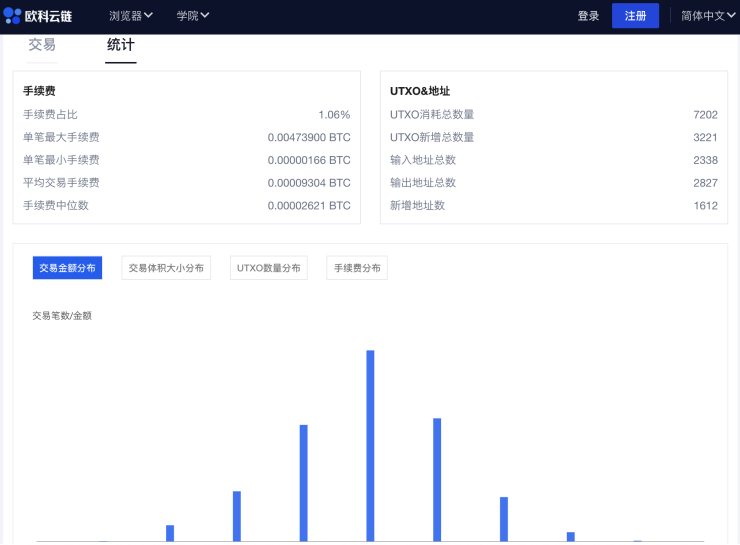Viewport: 740px width, 545px height.
Task: Click the UTXO&地址 section heading
Action: (420, 91)
